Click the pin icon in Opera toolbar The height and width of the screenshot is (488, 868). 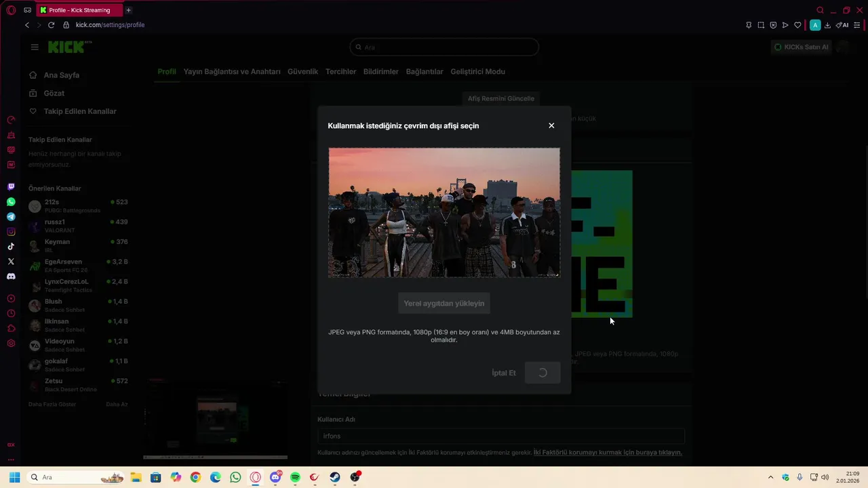(x=749, y=25)
